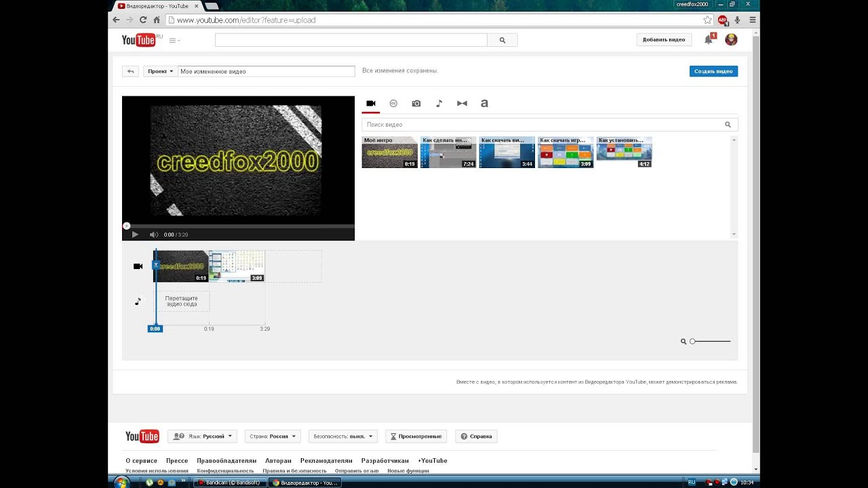
Task: Click the audio track music note icon
Action: click(x=138, y=302)
